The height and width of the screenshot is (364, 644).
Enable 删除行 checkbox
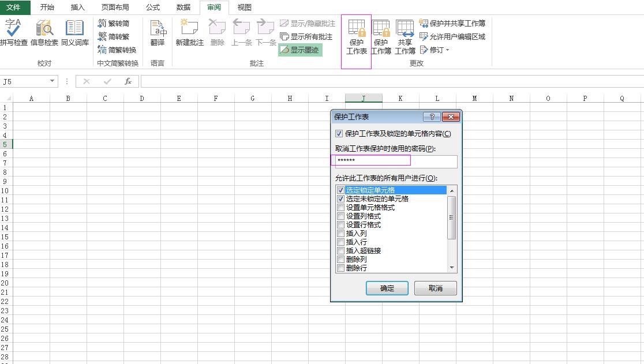click(340, 268)
